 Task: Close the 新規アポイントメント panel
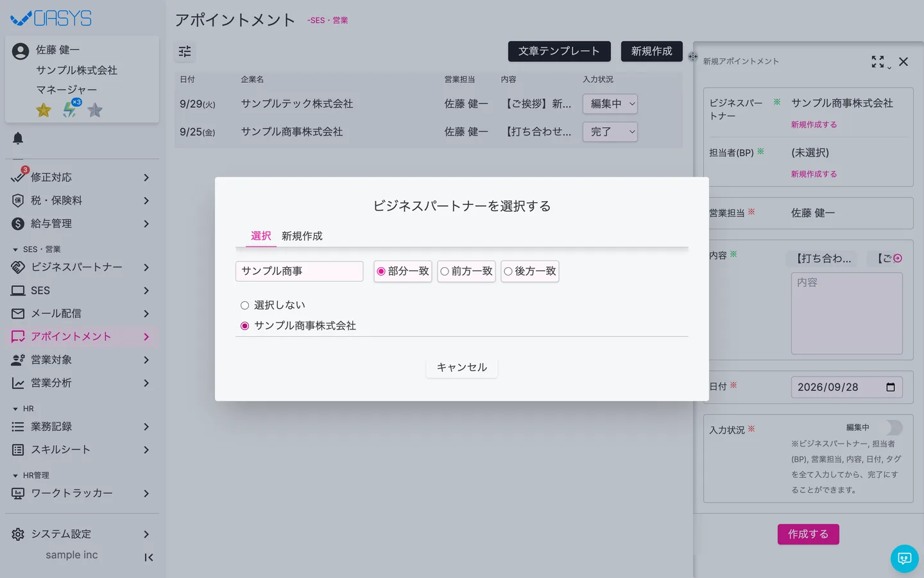tap(903, 62)
